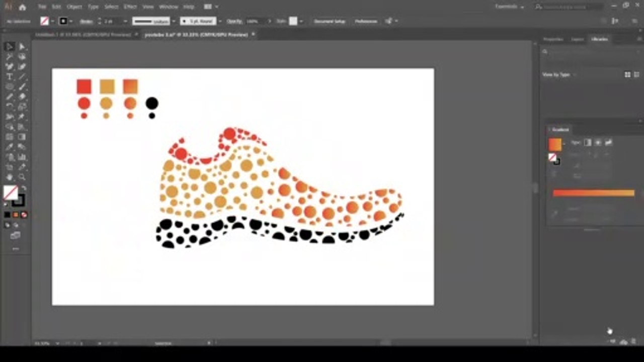
Task: Click the Stroke label in control bar
Action: (x=86, y=21)
